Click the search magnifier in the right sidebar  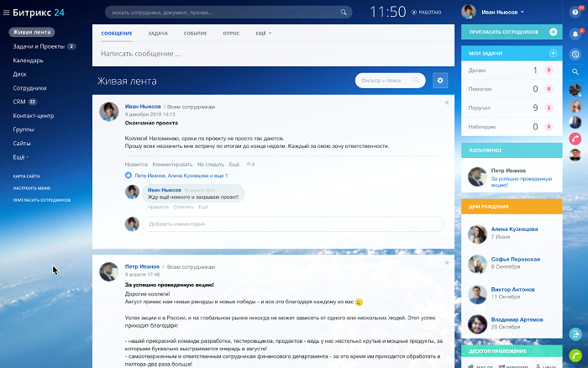(575, 71)
